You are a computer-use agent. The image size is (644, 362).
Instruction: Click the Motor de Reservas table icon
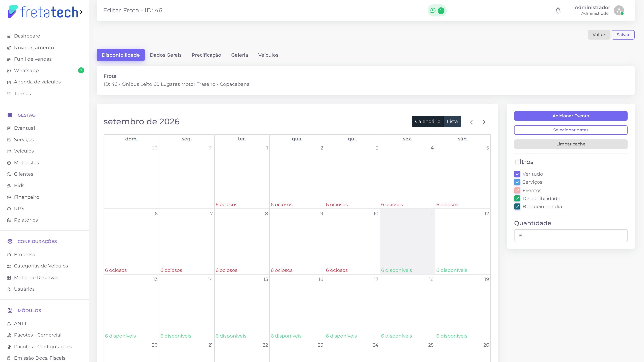[x=9, y=278]
